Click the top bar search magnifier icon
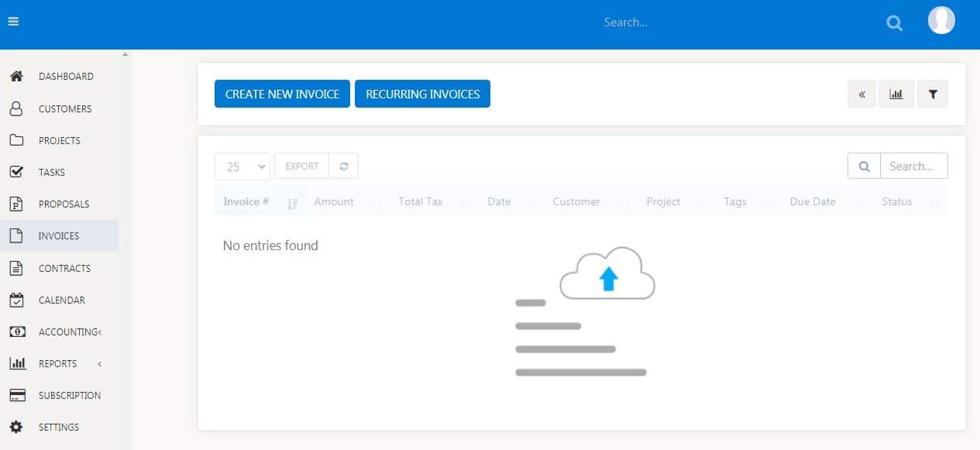This screenshot has width=980, height=450. (894, 23)
